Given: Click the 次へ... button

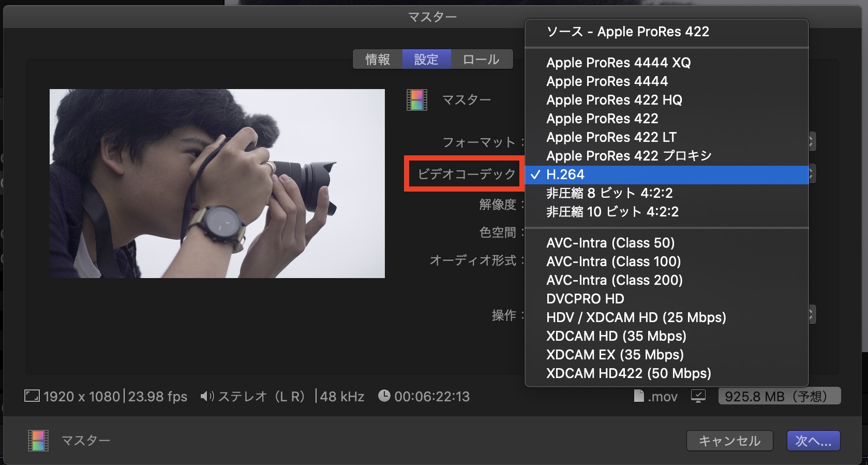Looking at the screenshot, I should [x=813, y=441].
